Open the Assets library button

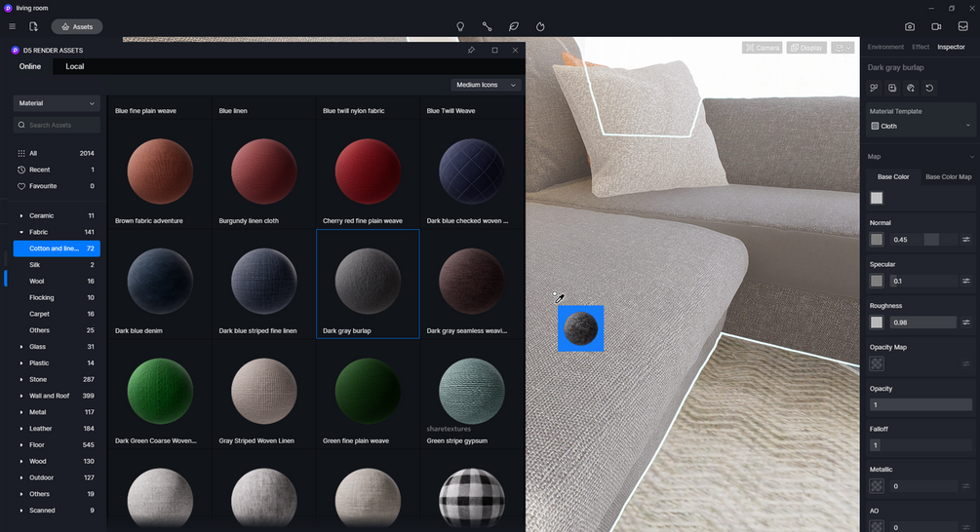click(x=77, y=27)
